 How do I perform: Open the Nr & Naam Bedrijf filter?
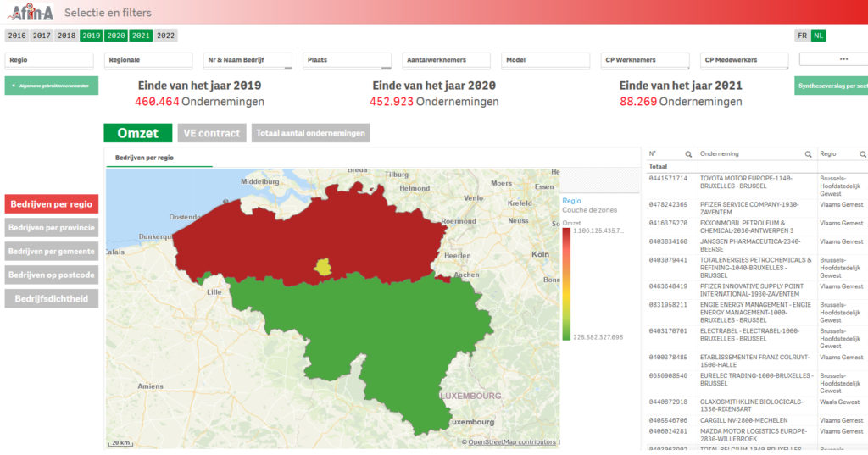point(248,60)
